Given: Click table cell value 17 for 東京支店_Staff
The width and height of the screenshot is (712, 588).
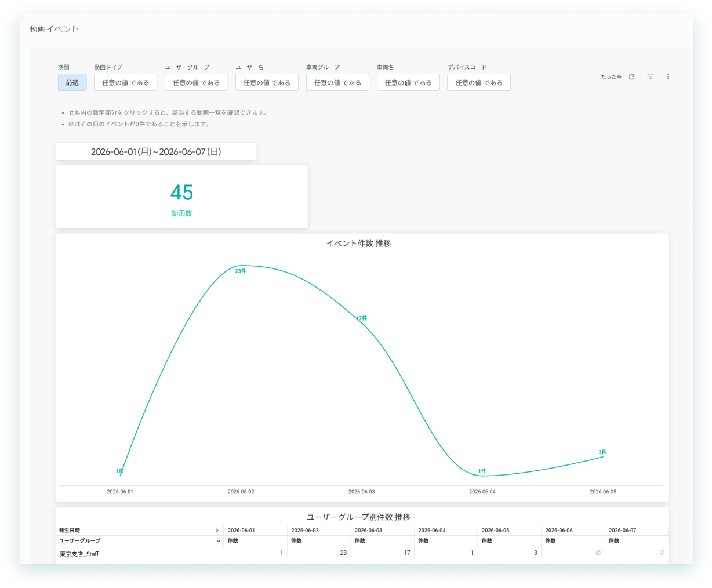Looking at the screenshot, I should click(x=407, y=553).
